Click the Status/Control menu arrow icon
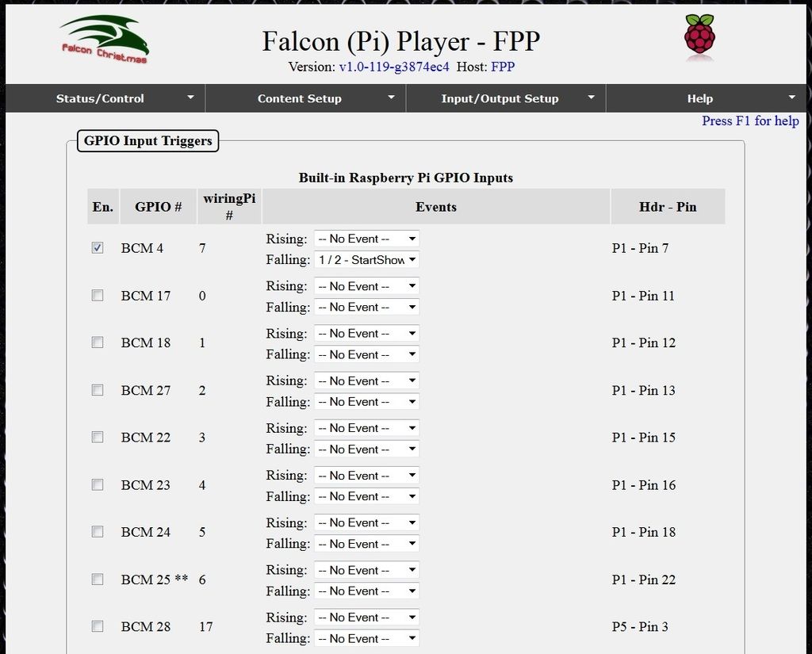 point(190,97)
